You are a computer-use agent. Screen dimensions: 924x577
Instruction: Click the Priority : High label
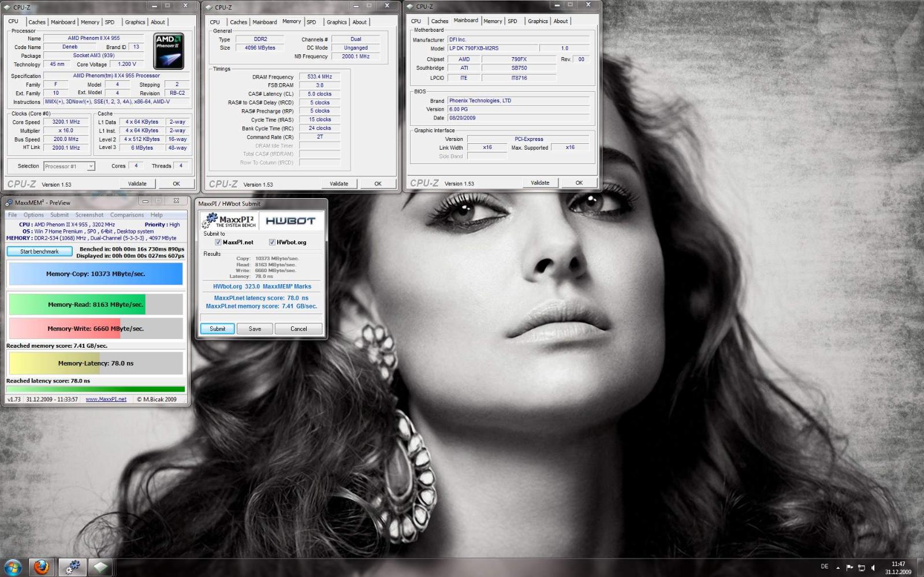(162, 225)
